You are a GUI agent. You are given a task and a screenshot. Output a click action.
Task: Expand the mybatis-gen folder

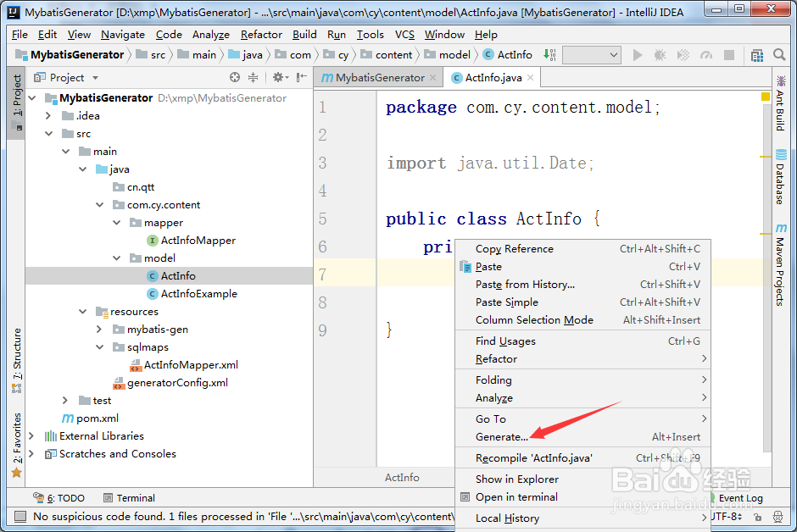coord(100,330)
